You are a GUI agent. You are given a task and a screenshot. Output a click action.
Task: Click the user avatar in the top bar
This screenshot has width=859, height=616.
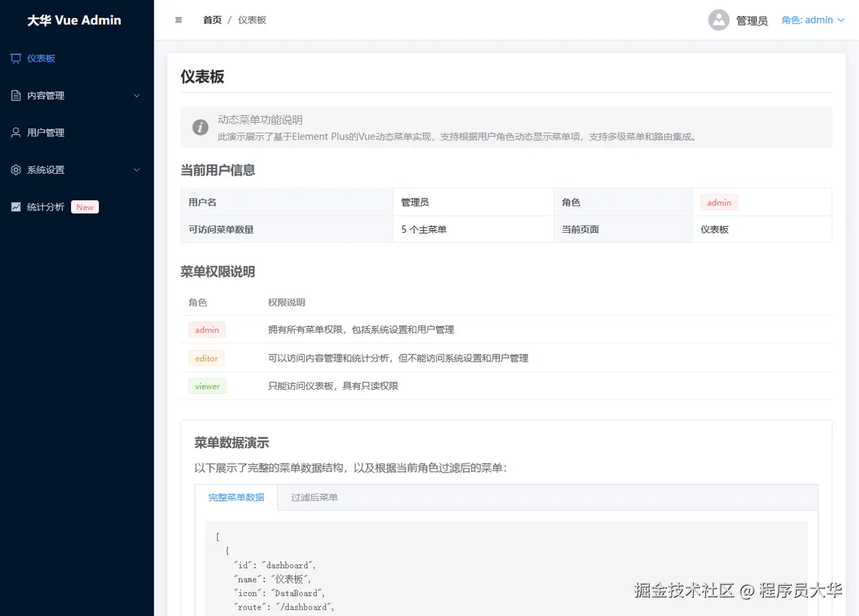[718, 19]
